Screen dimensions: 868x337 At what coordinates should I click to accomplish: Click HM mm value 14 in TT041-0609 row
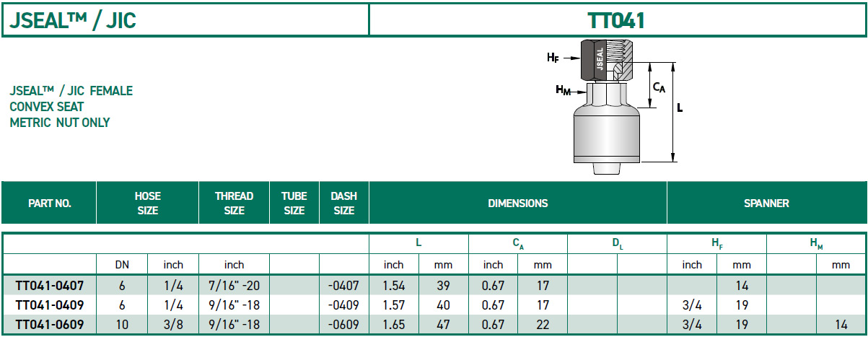841,325
